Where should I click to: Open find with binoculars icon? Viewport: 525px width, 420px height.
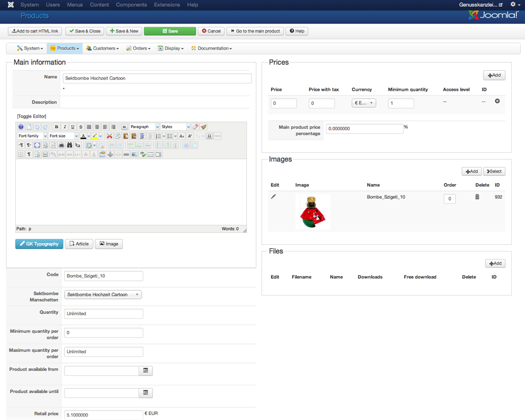69,145
